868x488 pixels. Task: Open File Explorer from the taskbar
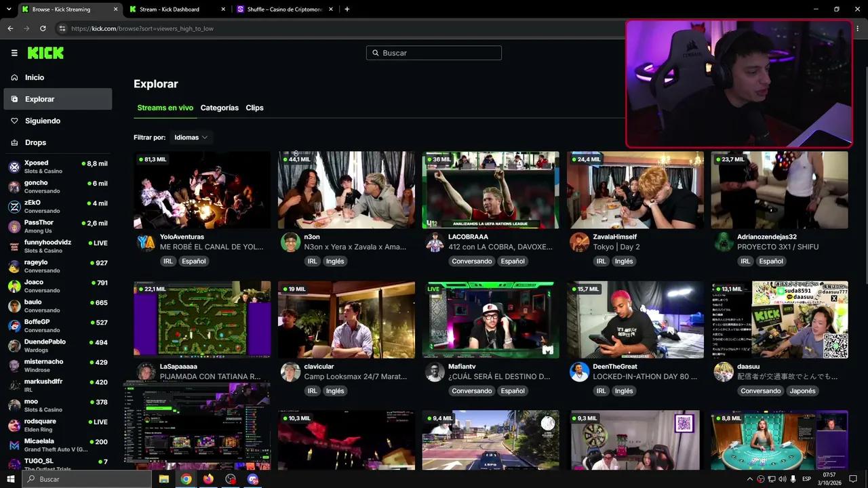coord(163,479)
